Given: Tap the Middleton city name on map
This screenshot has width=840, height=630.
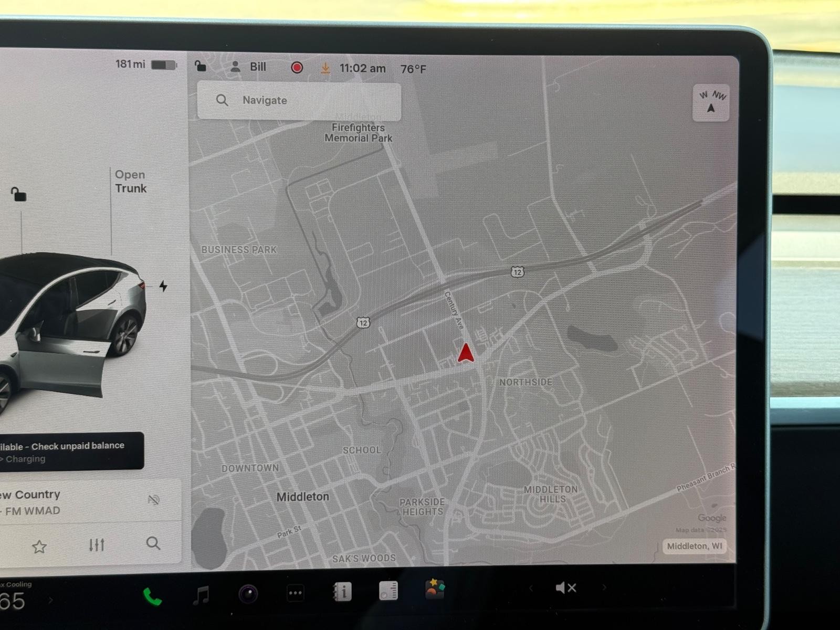Looking at the screenshot, I should coord(303,497).
